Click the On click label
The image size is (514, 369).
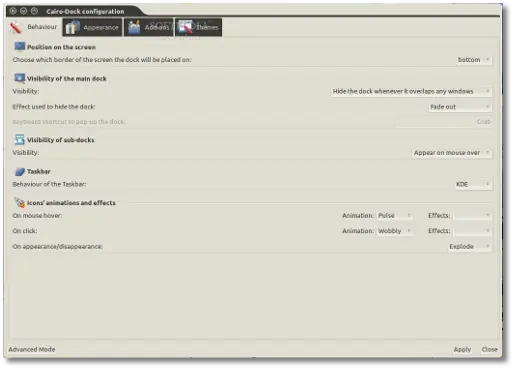pos(25,231)
